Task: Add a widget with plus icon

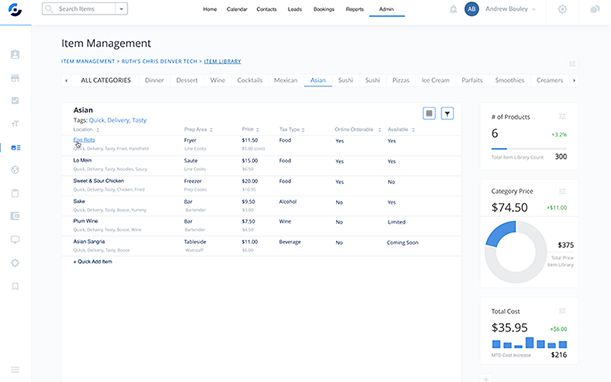Action: pyautogui.click(x=486, y=378)
